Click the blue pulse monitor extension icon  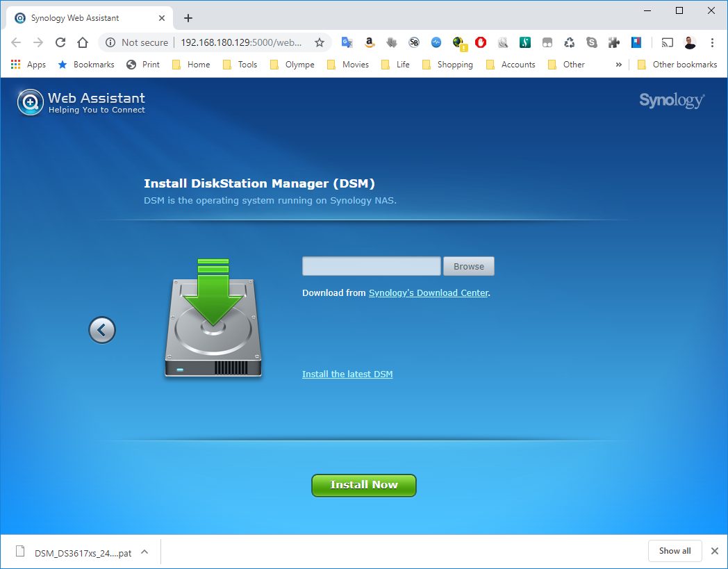tap(436, 43)
